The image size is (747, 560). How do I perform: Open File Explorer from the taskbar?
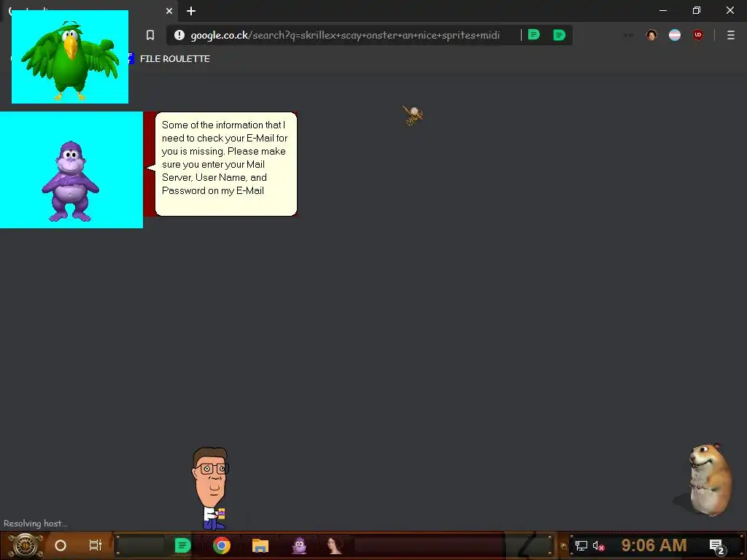[260, 545]
